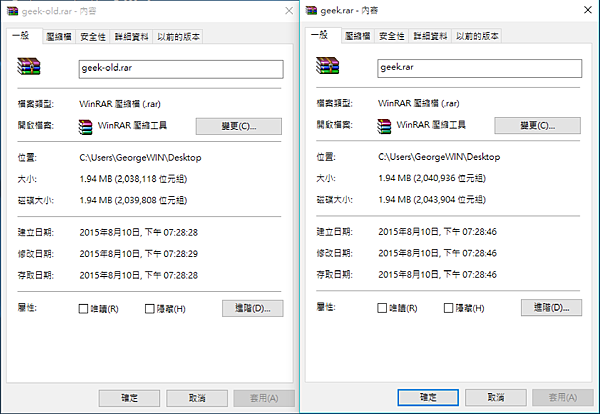Open 安全性 tab in geek.rar window

(x=392, y=36)
